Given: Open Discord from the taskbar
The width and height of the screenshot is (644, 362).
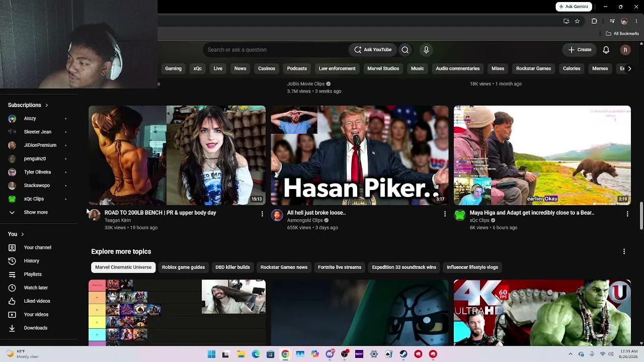Looking at the screenshot, I should [330, 354].
